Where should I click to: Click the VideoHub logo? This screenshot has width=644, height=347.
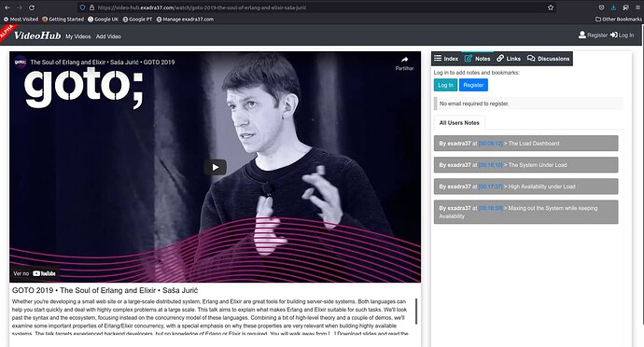[x=37, y=35]
